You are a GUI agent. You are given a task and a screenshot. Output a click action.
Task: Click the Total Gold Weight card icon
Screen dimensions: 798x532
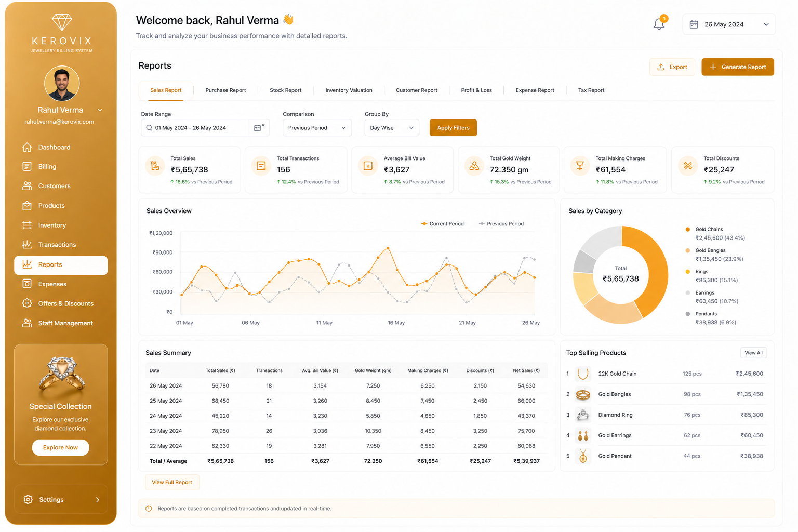coord(474,166)
